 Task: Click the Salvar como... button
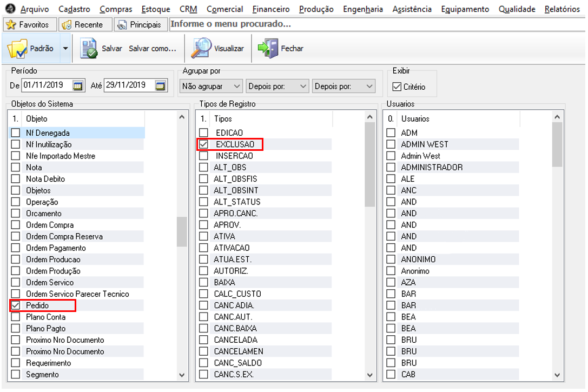coord(152,48)
